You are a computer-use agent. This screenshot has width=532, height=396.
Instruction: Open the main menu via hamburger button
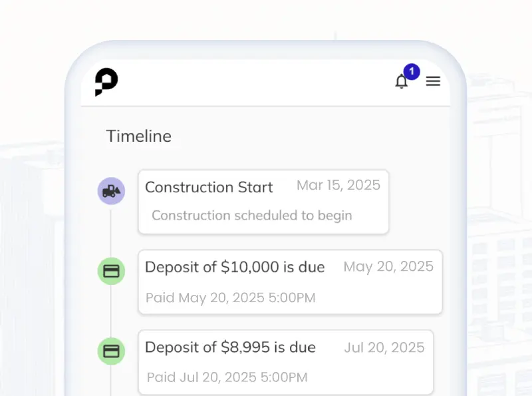(x=433, y=81)
